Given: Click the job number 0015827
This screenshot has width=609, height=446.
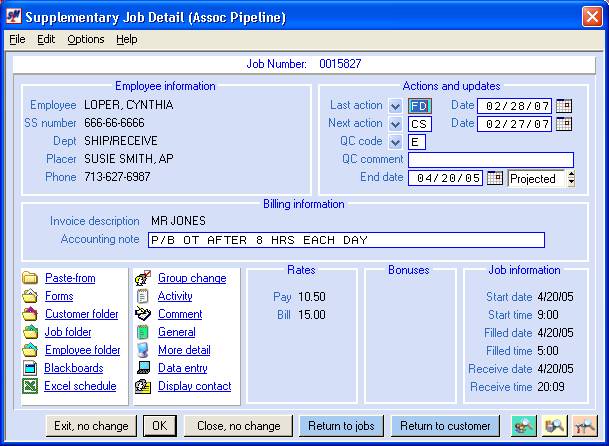Looking at the screenshot, I should pos(340,64).
